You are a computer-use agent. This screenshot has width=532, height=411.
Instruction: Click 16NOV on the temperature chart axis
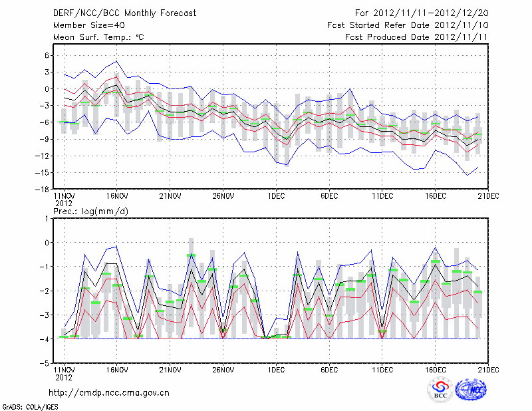click(x=117, y=196)
